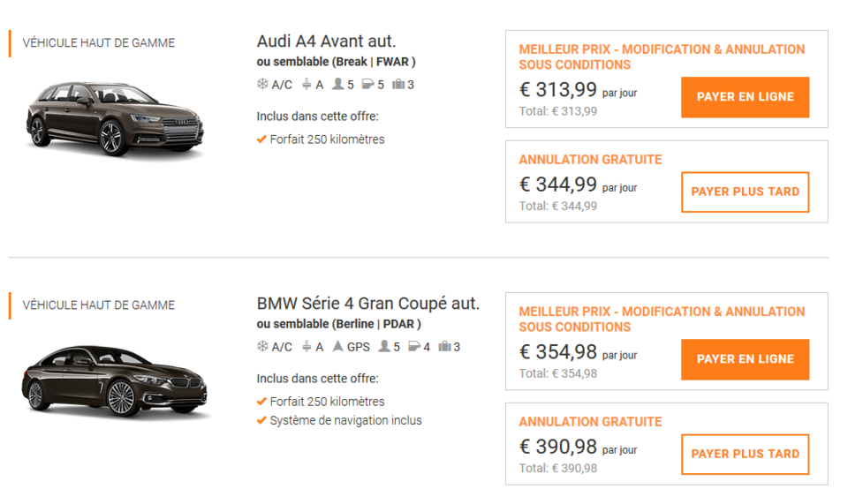Click the BMW passenger seats icon
The height and width of the screenshot is (504, 848).
[384, 347]
